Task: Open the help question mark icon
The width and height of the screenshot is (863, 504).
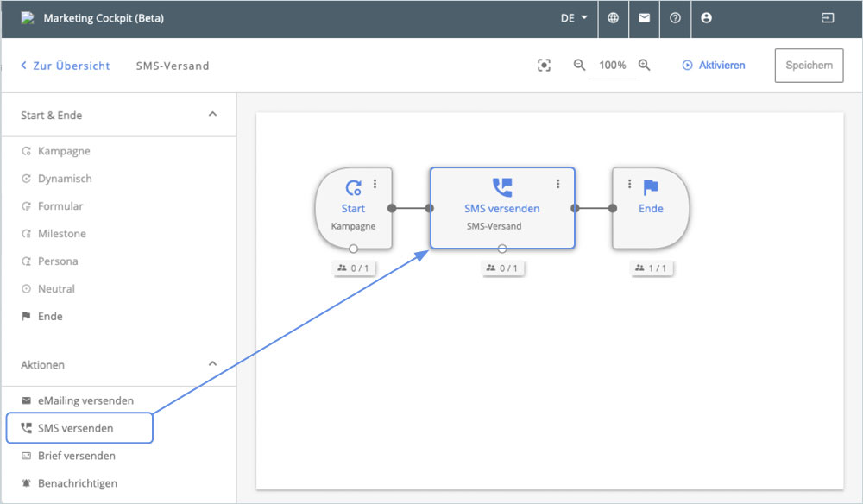Action: [x=676, y=18]
